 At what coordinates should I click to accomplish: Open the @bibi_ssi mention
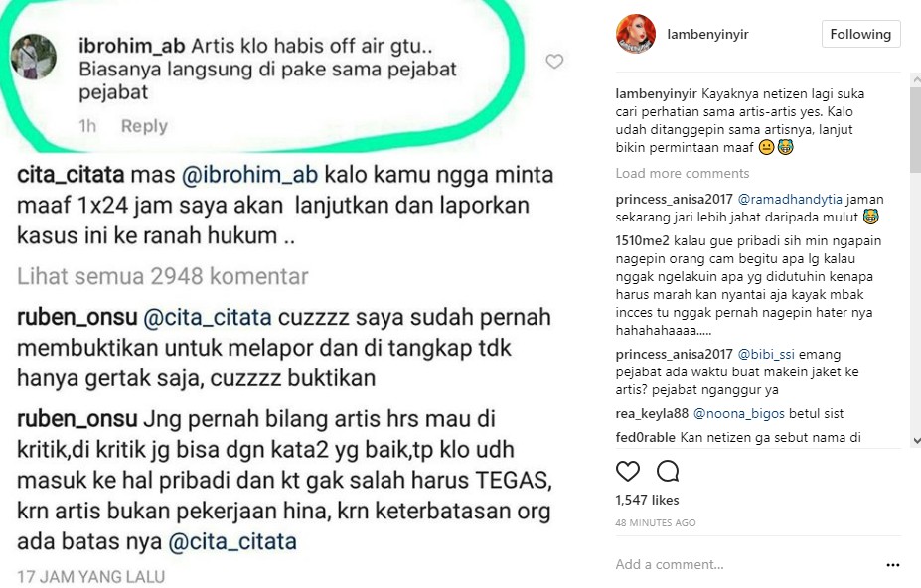[x=766, y=355]
